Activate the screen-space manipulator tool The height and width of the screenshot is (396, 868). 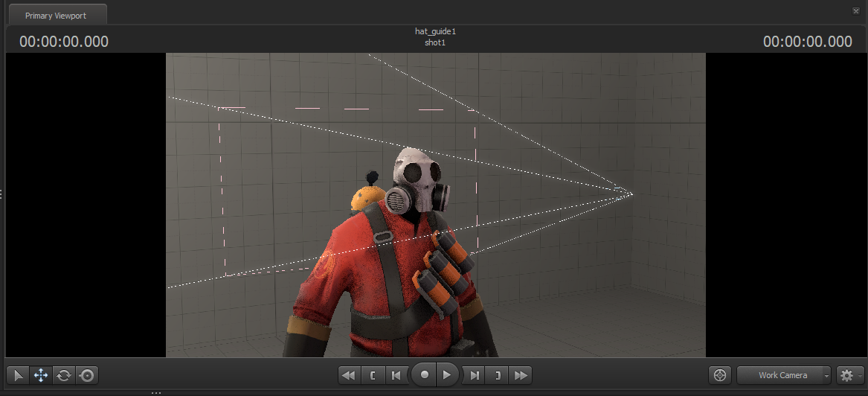tap(87, 375)
